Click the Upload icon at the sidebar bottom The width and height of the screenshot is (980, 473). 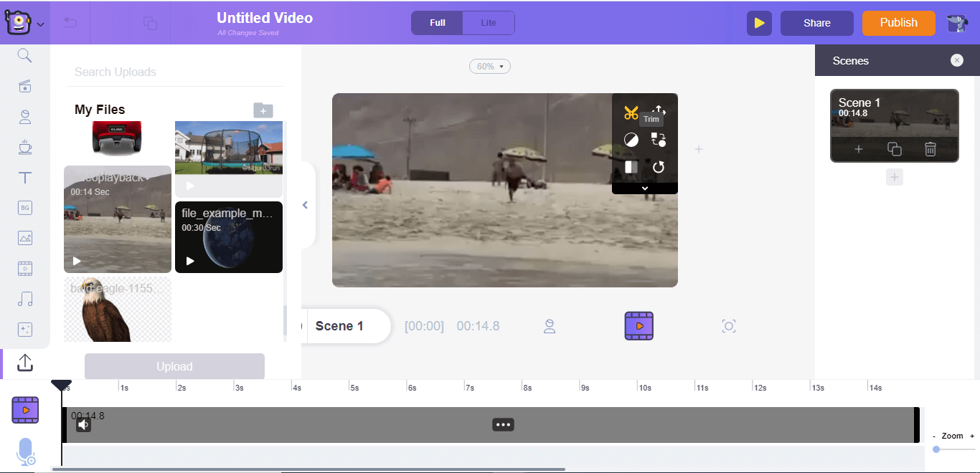(x=24, y=363)
